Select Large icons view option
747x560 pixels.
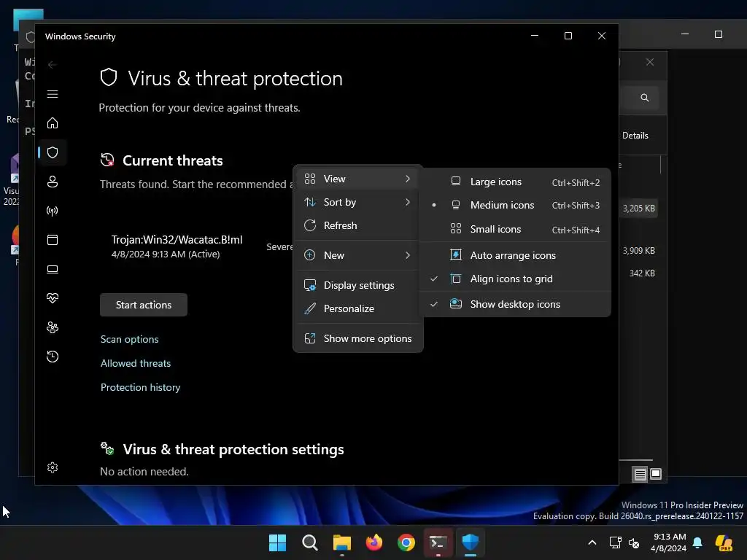pyautogui.click(x=515, y=182)
